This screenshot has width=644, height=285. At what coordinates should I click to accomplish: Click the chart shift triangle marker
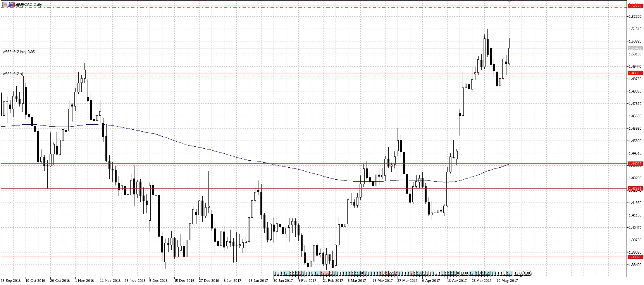tap(509, 2)
